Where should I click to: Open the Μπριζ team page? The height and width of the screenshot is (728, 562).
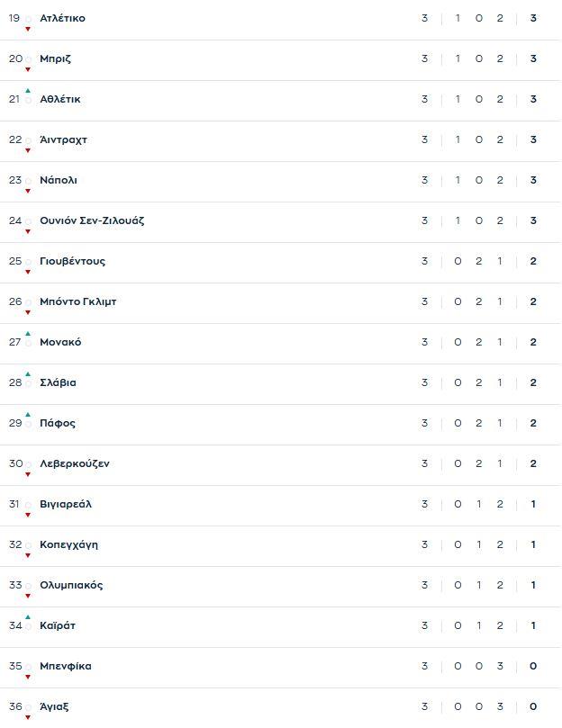[x=55, y=58]
